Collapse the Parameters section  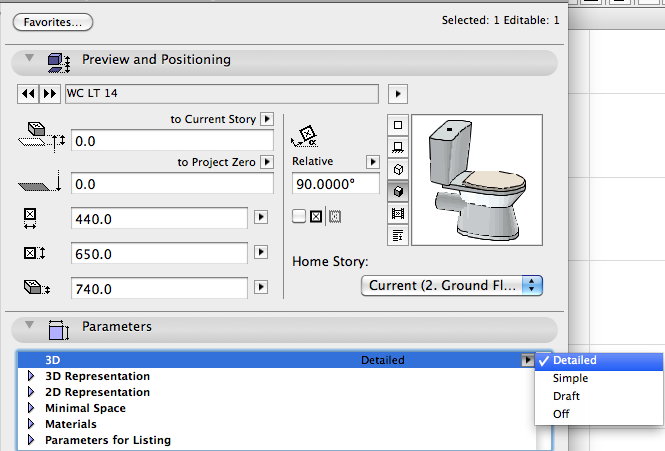pyautogui.click(x=29, y=325)
